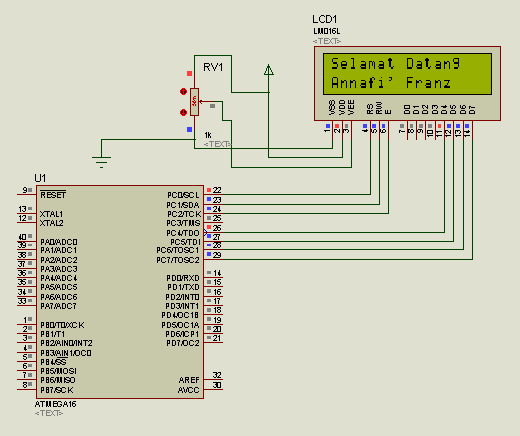The width and height of the screenshot is (520, 436).
Task: Click the XTAL2 pin label
Action: [51, 223]
